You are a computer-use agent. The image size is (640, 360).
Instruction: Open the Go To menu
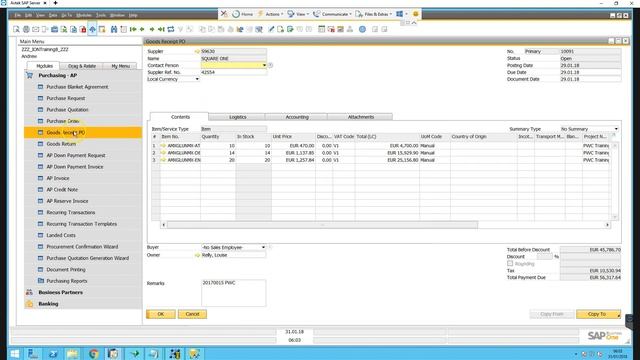click(67, 15)
